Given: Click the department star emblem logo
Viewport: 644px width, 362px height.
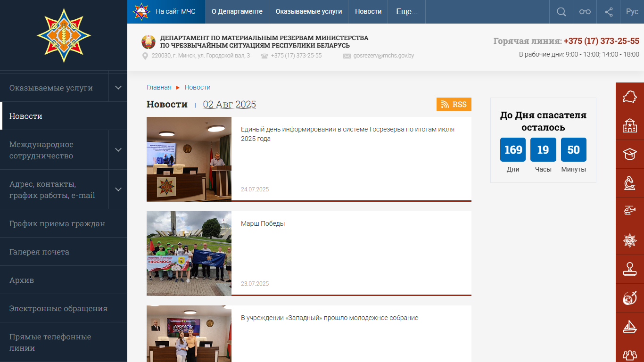Looking at the screenshot, I should pos(64,35).
